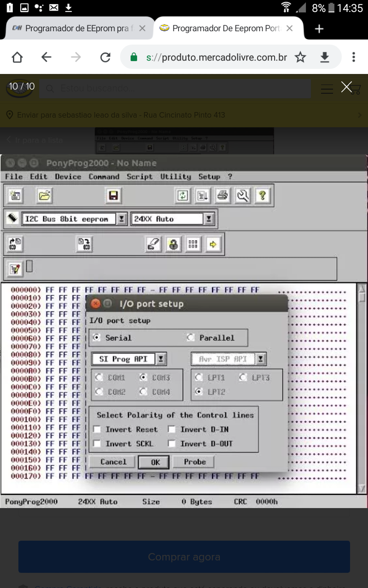Select the COM3 radio option
Viewport: 368px width, 588px height.
(x=143, y=378)
